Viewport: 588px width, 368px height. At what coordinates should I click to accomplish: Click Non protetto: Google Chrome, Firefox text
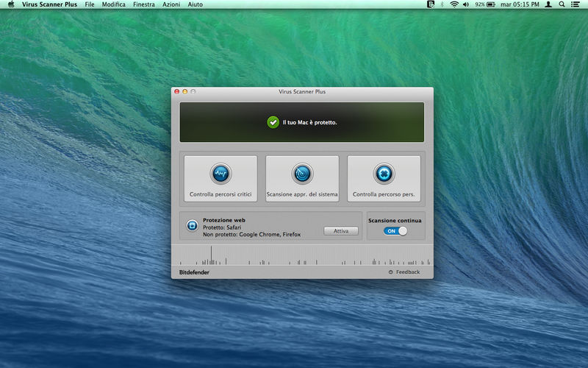[x=251, y=234]
